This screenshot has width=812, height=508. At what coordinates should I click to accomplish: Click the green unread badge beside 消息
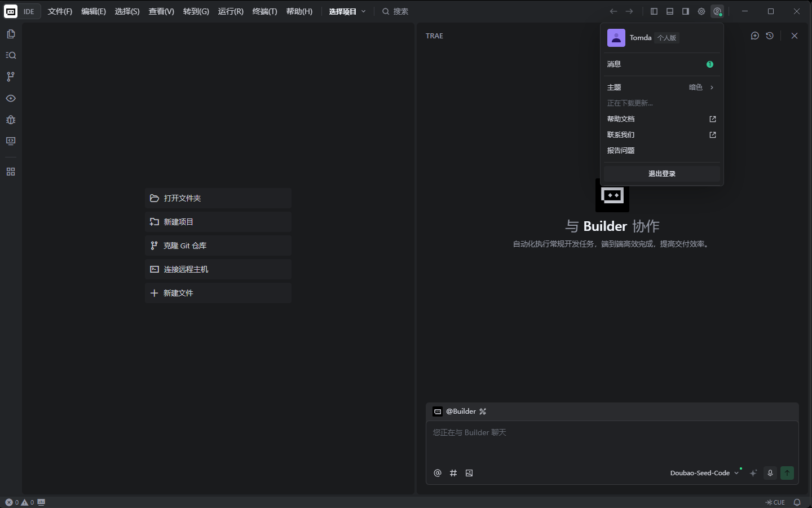[710, 64]
